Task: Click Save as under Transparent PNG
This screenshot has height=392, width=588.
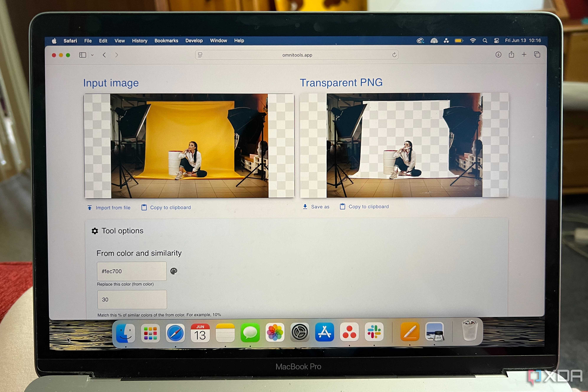Action: 316,207
